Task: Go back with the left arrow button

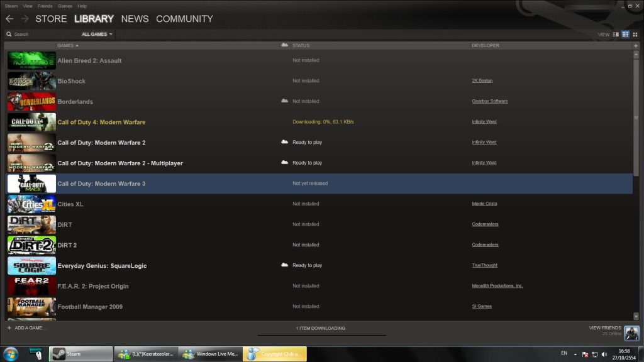Action: click(9, 19)
